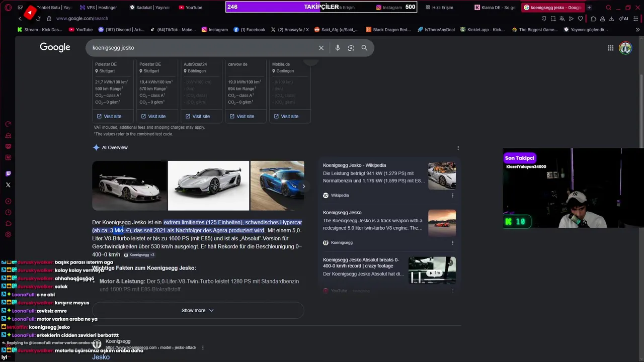
Task: Open the Jesko result title link
Action: pos(101,357)
